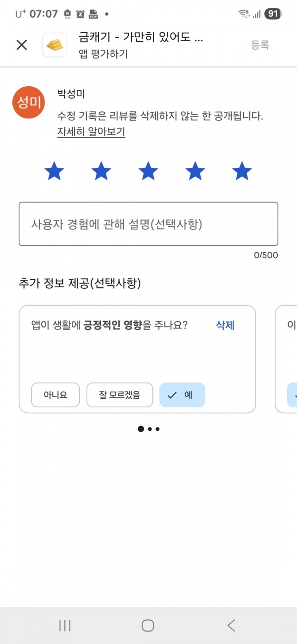The height and width of the screenshot is (644, 297).
Task: Open the 자세히 알아보기 link
Action: point(91,132)
